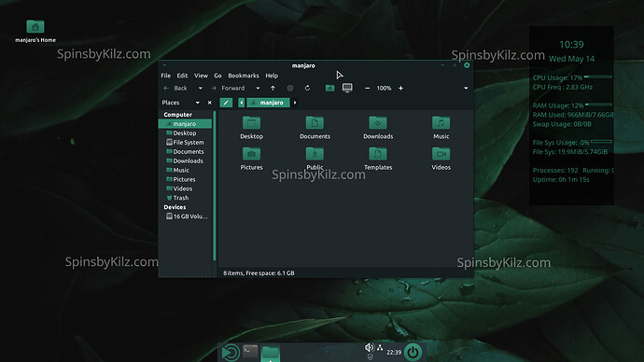This screenshot has width=644, height=362.
Task: Select manjaro in the Places sidebar
Action: [x=185, y=123]
